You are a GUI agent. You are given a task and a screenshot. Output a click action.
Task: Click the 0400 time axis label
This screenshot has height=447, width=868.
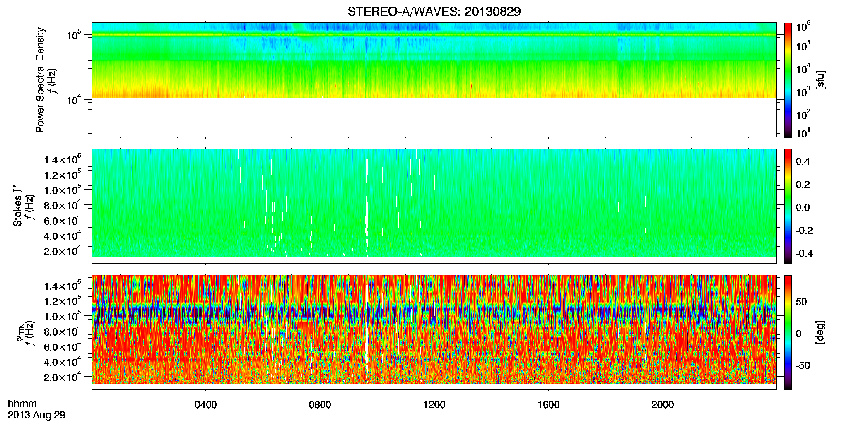[x=206, y=405]
